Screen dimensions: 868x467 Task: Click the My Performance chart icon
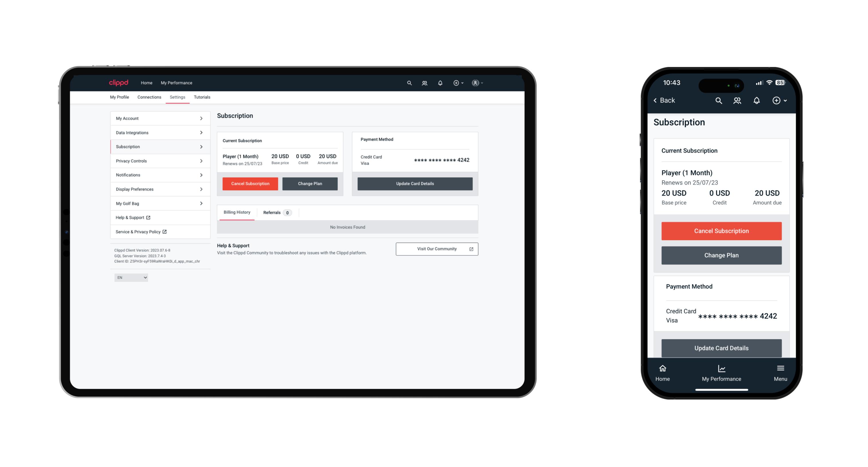[721, 369]
